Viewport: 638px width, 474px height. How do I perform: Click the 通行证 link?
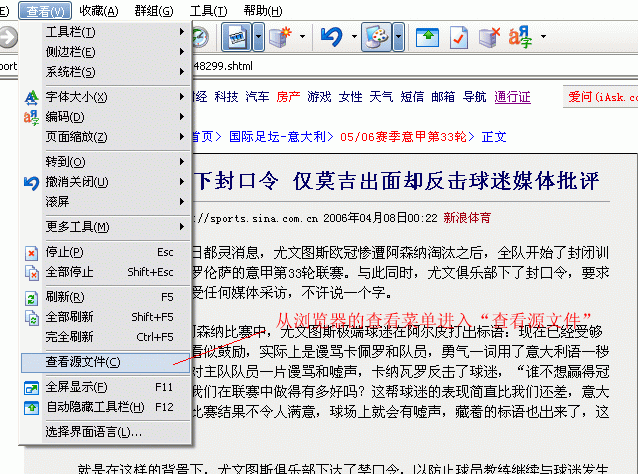512,97
